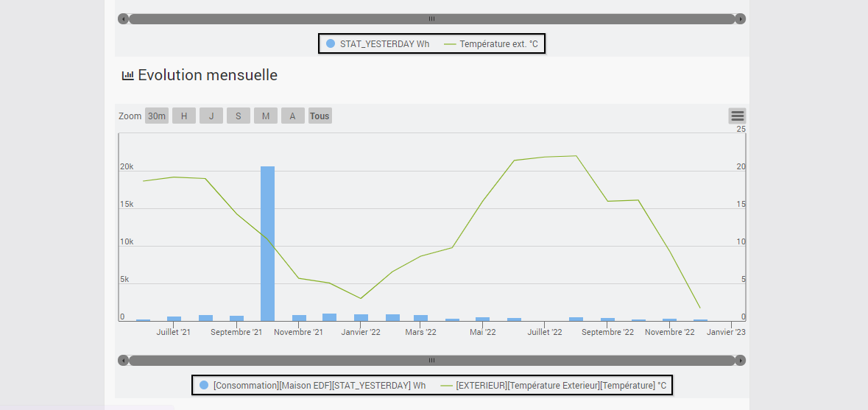This screenshot has width=868, height=410.
Task: Click the '10k' left axis label
Action: 127,241
